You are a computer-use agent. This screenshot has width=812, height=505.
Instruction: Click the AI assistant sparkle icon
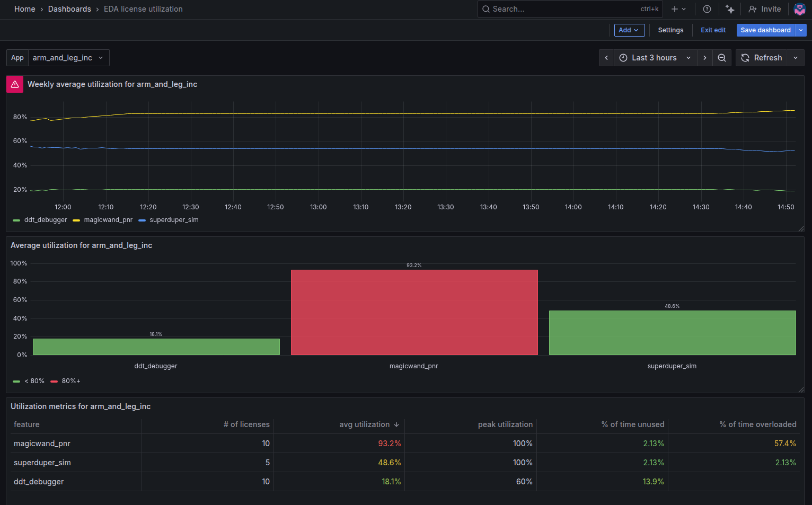click(730, 9)
